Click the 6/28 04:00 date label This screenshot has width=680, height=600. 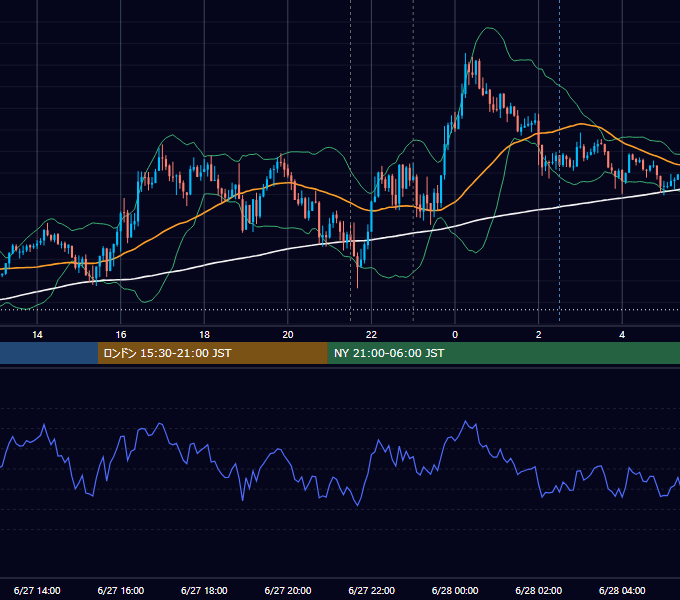(622, 590)
